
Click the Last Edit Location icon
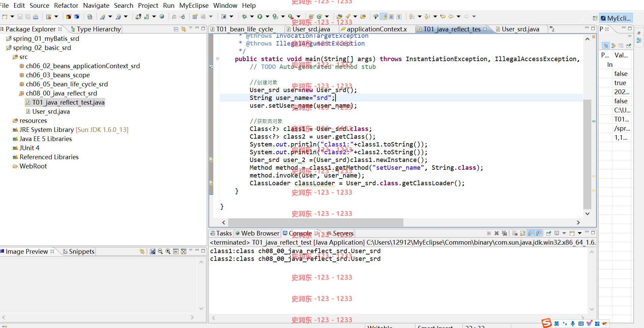443,17
